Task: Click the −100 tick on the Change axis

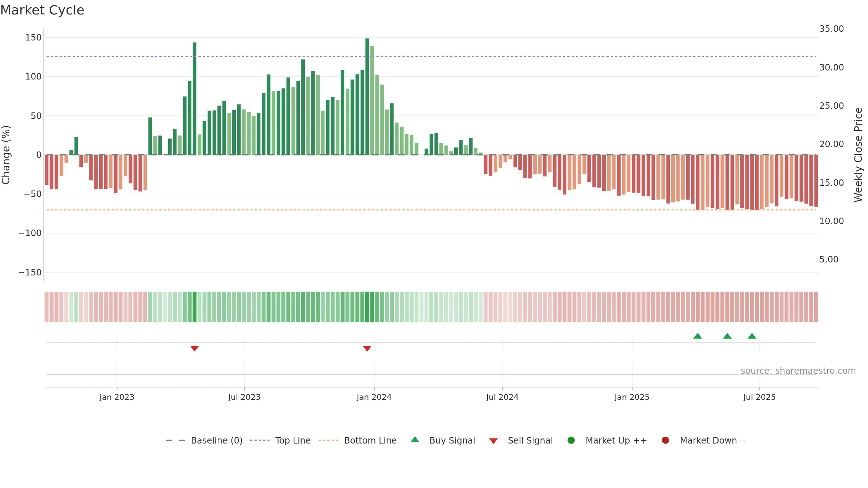Action: [x=30, y=233]
